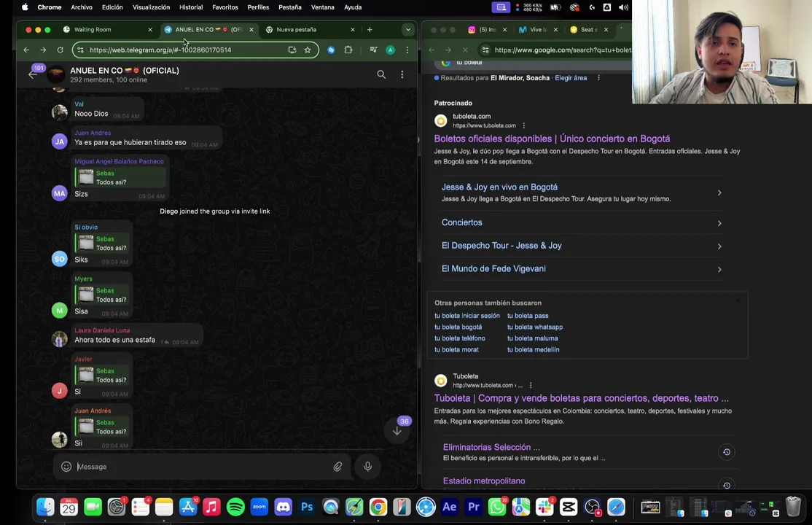The height and width of the screenshot is (525, 812).
Task: Open history icon beside Eliminatorias Selección
Action: click(727, 452)
